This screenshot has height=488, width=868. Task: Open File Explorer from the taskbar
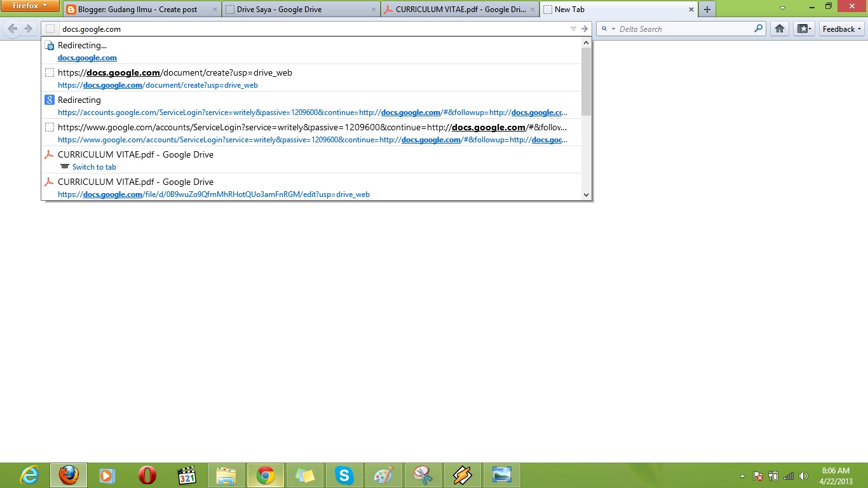point(226,475)
